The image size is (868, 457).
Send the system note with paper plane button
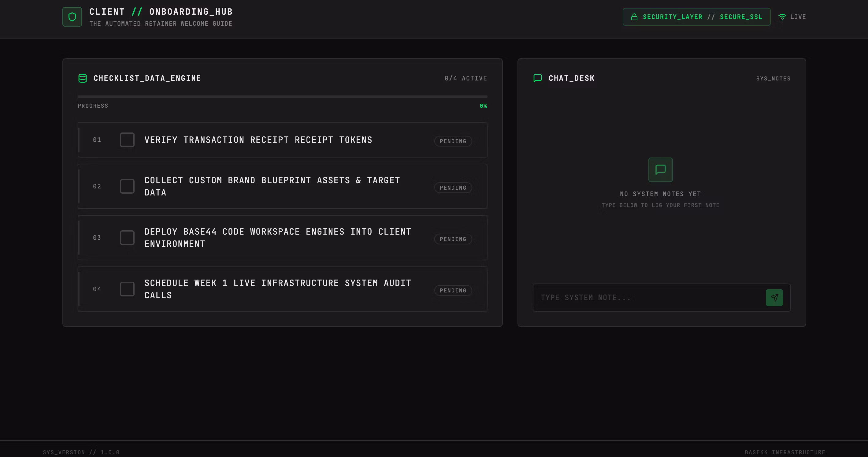click(774, 298)
